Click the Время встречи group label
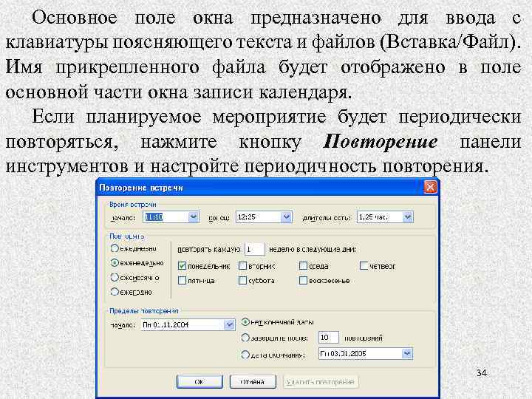Screen dimensions: 532x399 tap(133, 205)
